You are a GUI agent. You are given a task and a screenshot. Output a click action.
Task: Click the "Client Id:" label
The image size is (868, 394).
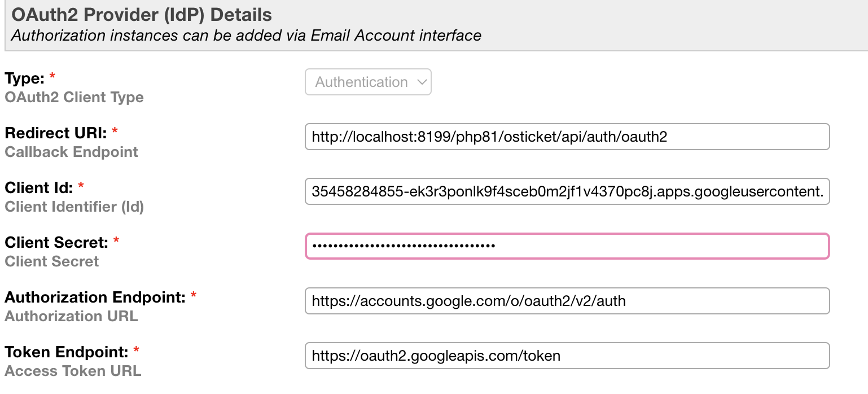click(39, 187)
